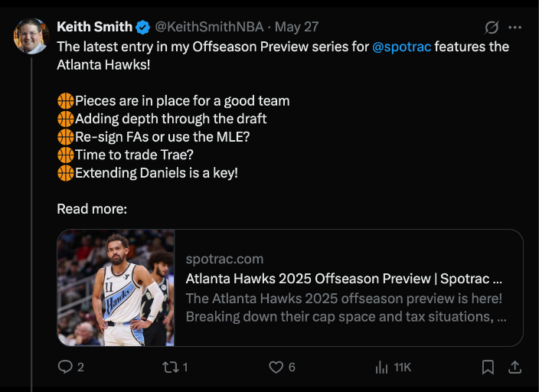
Task: Open the Atlanta Hawks 2025 Offseason Preview title
Action: [x=344, y=279]
